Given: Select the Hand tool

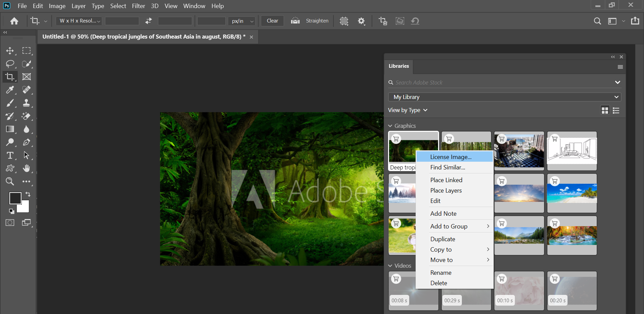Looking at the screenshot, I should click(x=26, y=168).
